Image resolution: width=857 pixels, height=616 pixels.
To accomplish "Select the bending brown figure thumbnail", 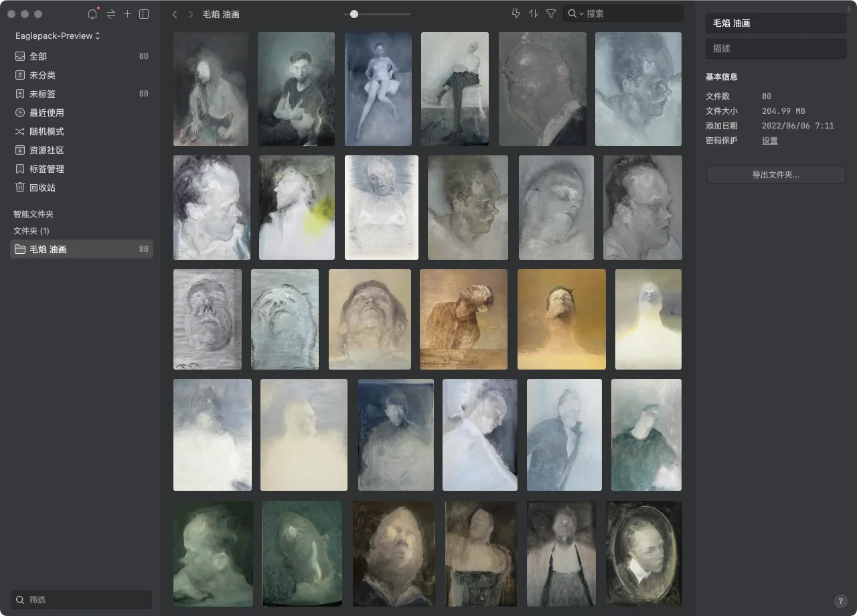I will (463, 319).
